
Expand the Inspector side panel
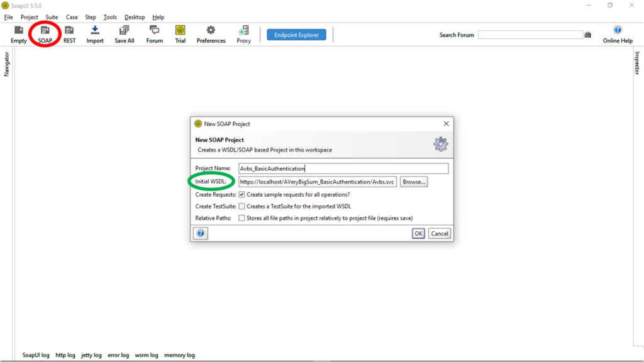pos(636,63)
